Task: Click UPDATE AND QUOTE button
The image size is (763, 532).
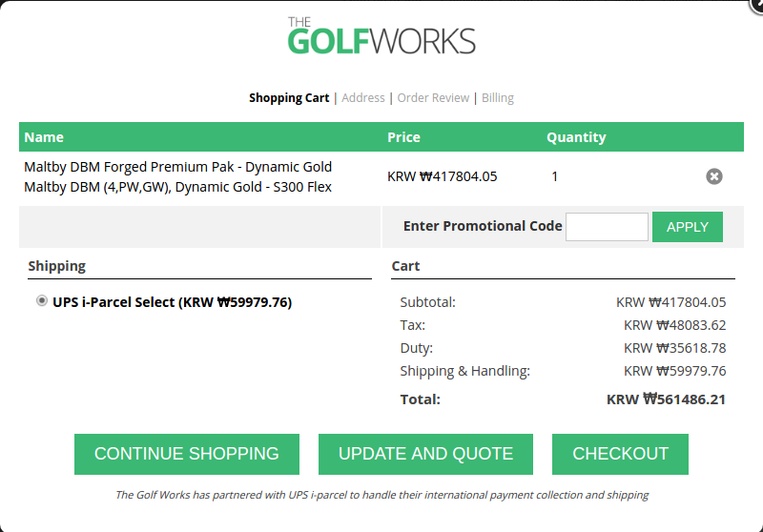Action: [425, 454]
